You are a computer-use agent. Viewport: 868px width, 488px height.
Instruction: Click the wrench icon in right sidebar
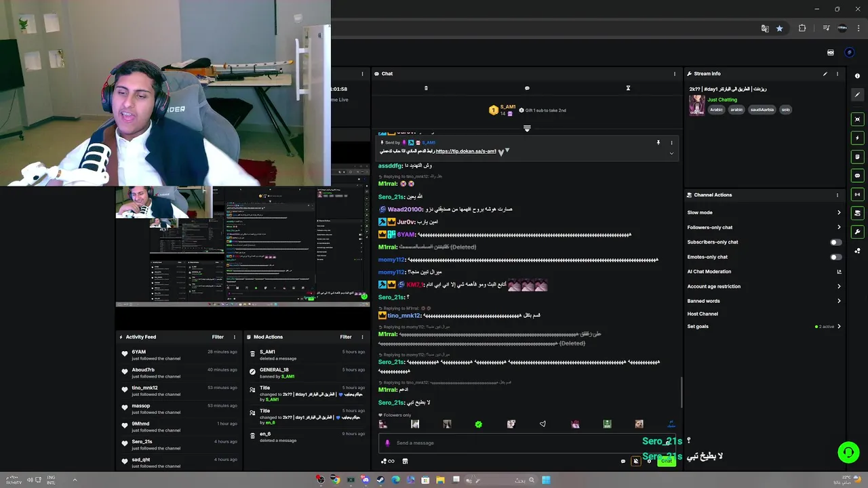[x=857, y=232]
